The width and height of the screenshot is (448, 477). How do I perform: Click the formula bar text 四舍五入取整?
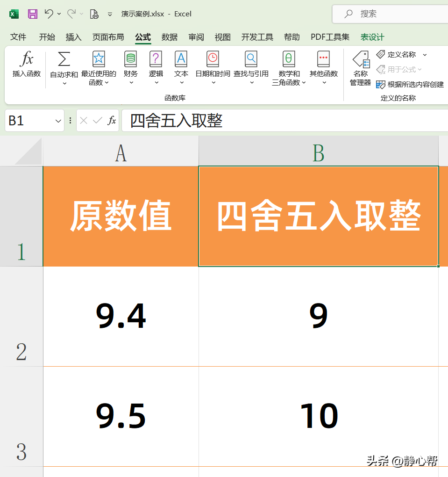tap(176, 121)
